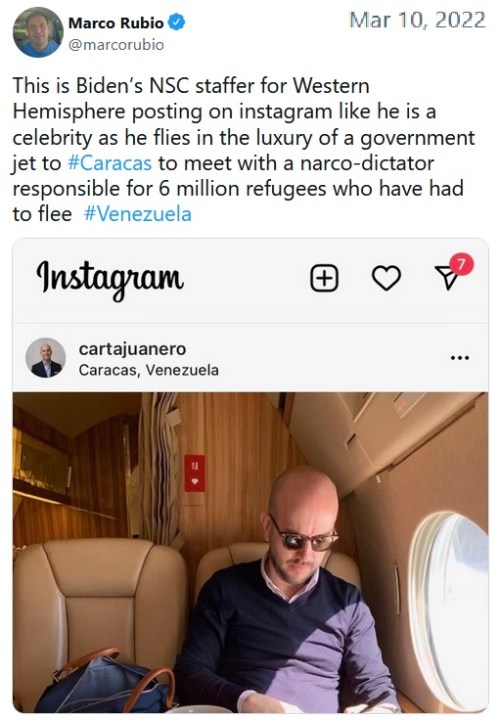Viewport: 500px width, 720px height.
Task: Open activity via heart icon
Action: 386,278
